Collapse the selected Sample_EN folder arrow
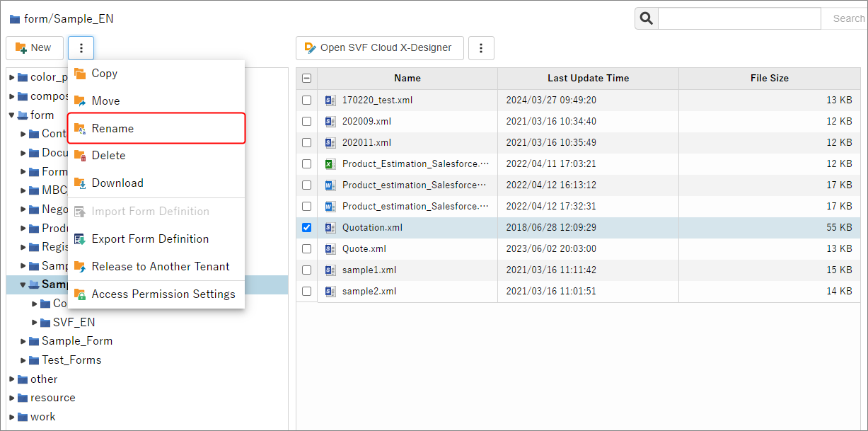The height and width of the screenshot is (431, 868). 23,285
